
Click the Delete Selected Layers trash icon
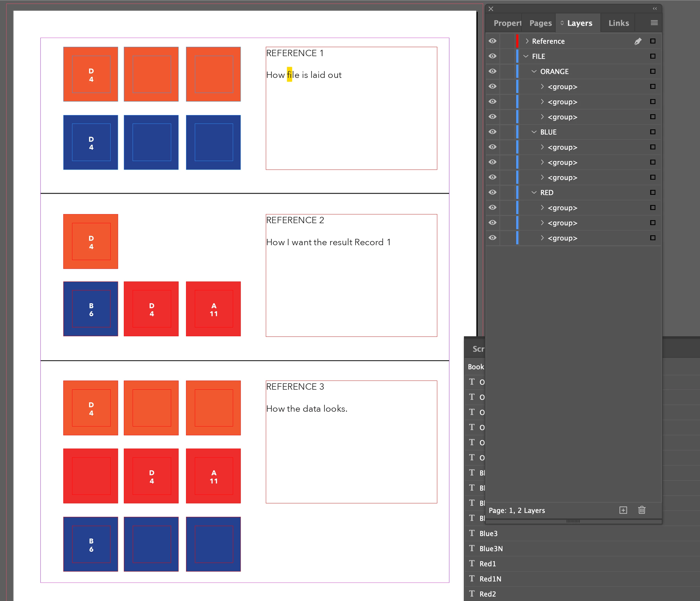pyautogui.click(x=642, y=510)
